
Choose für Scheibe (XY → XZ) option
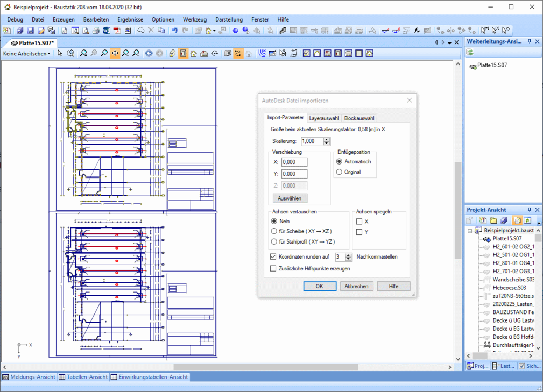274,231
